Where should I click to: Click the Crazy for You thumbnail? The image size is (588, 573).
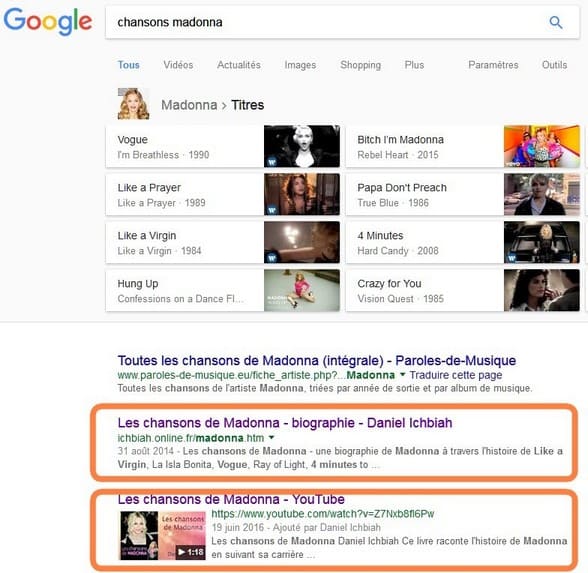point(542,290)
